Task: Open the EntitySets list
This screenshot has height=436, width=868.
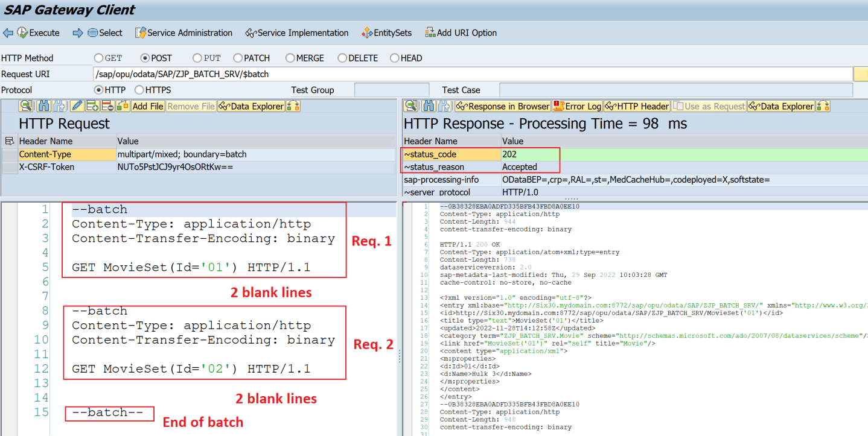Action: click(x=386, y=33)
